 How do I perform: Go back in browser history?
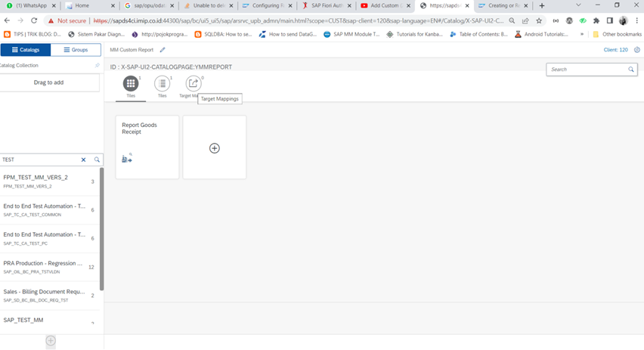coord(7,20)
